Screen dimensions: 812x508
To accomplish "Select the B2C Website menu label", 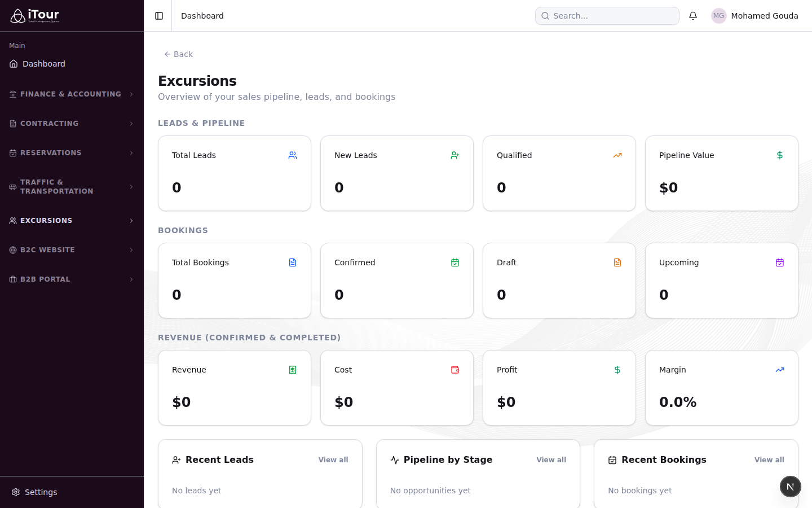I will [47, 250].
